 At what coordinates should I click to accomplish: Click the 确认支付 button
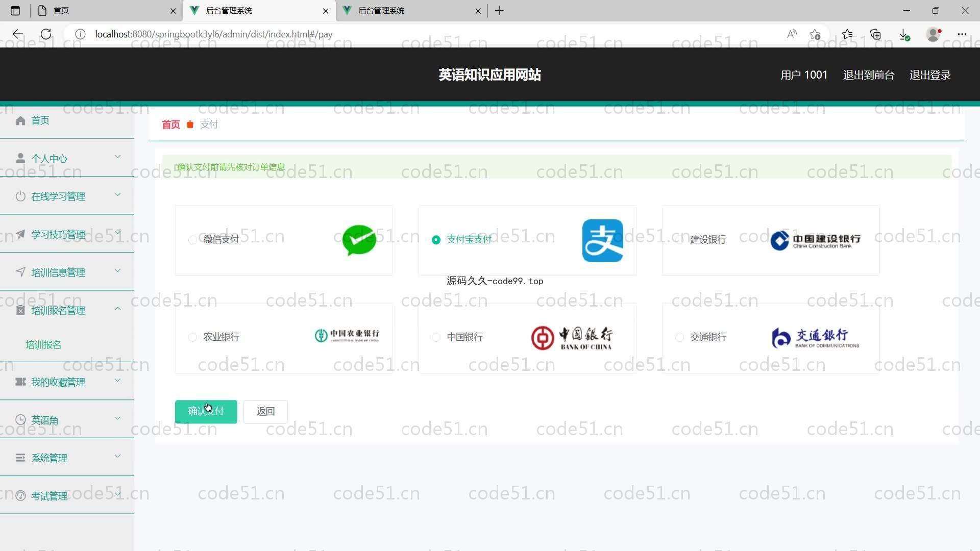pyautogui.click(x=206, y=411)
